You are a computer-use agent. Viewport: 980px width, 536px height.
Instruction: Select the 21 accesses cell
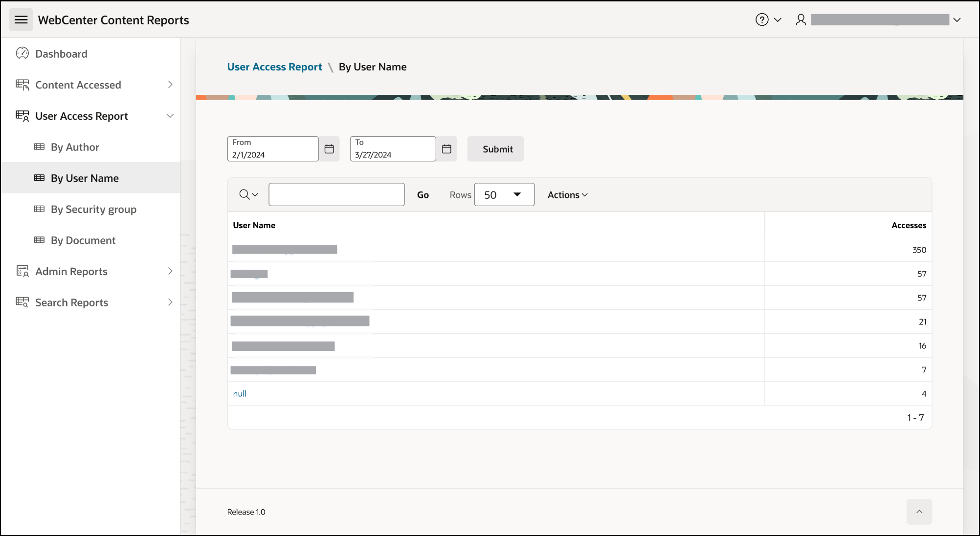[x=848, y=322]
